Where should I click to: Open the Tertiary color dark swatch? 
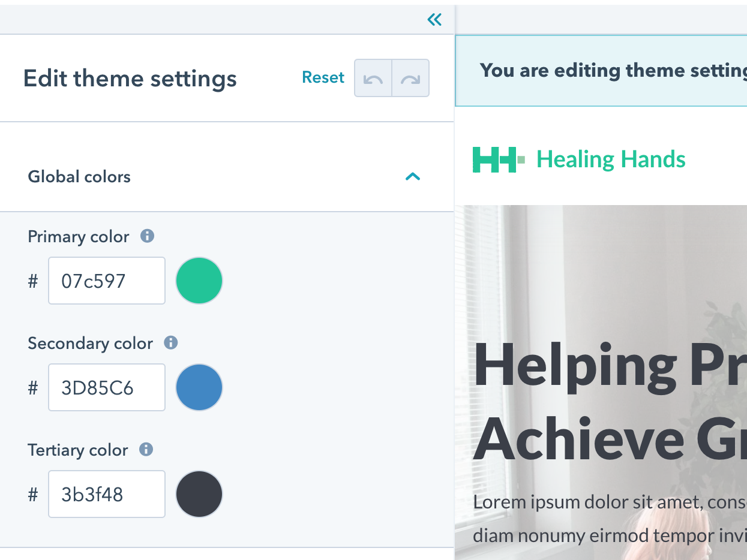199,494
